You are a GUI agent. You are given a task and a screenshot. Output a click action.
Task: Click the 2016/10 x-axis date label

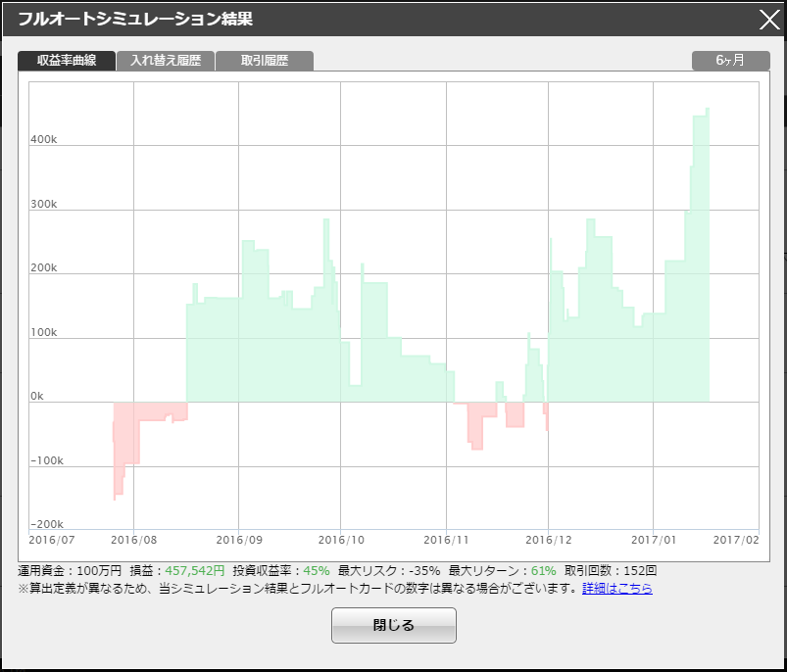pyautogui.click(x=342, y=540)
